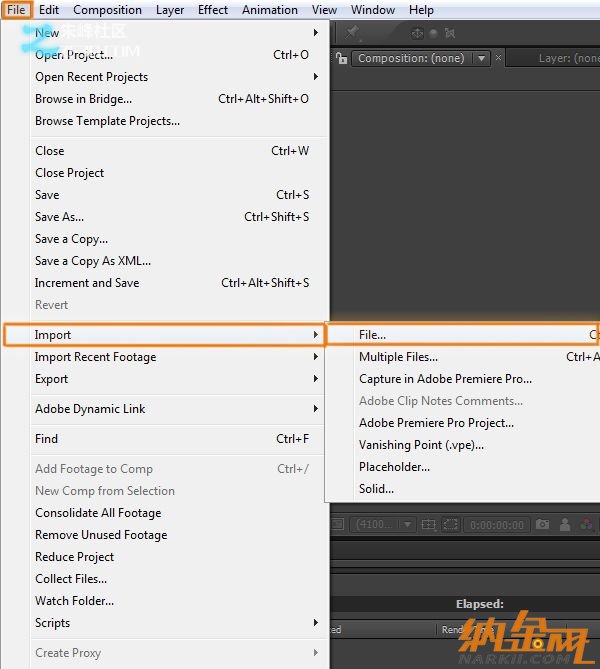Click Save As... in File menu
600x669 pixels.
(60, 217)
